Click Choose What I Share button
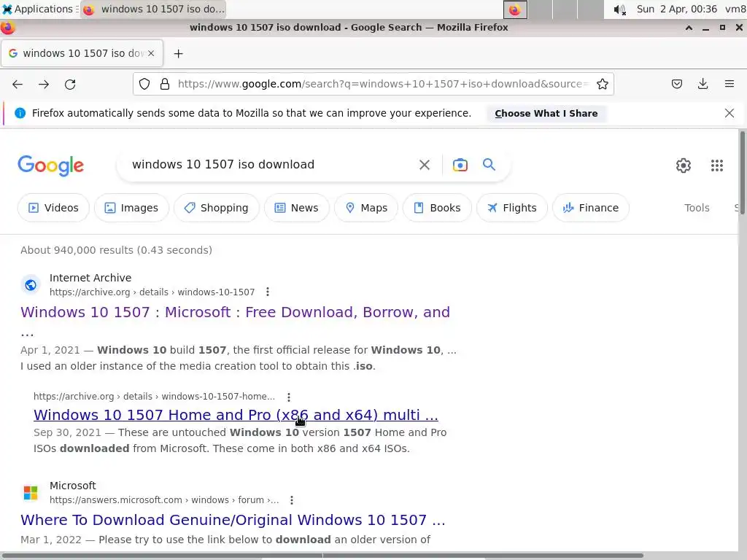Viewport: 747px width, 560px height. tap(546, 113)
